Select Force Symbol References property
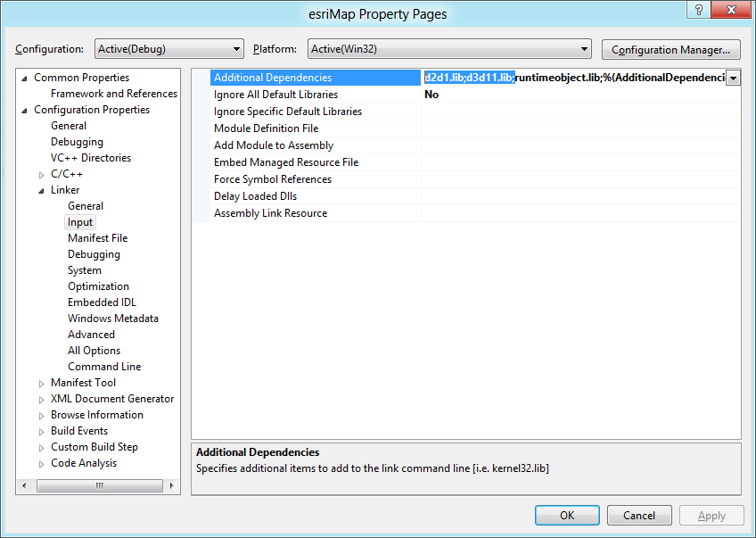 click(316, 179)
